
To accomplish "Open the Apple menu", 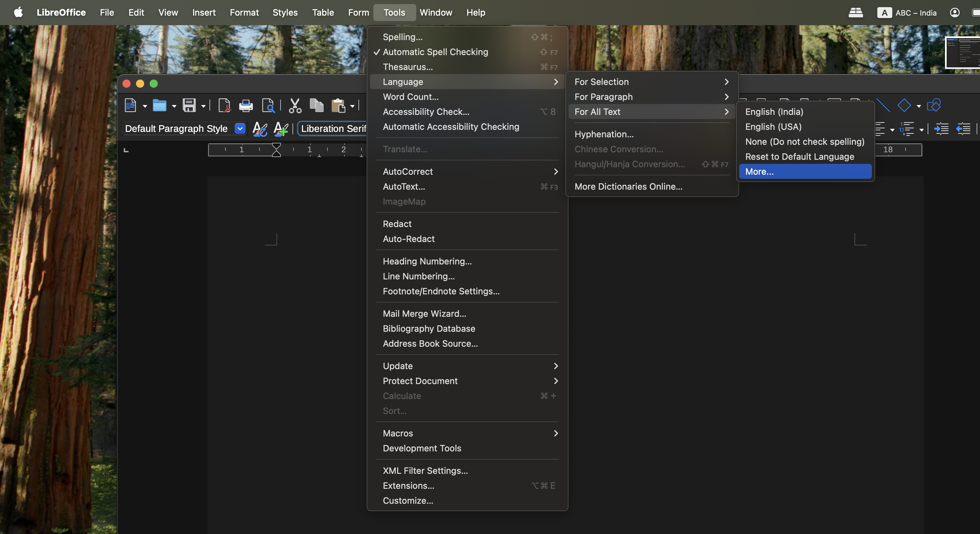I will pyautogui.click(x=18, y=13).
